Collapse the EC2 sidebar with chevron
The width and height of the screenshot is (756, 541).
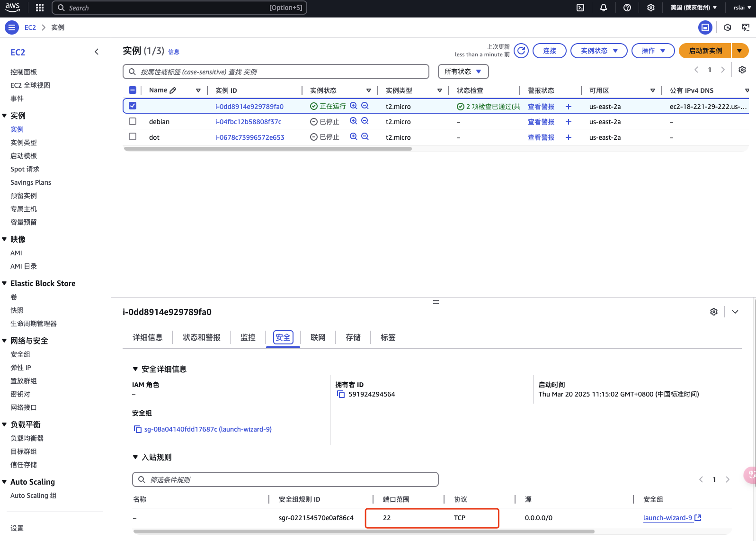point(97,52)
